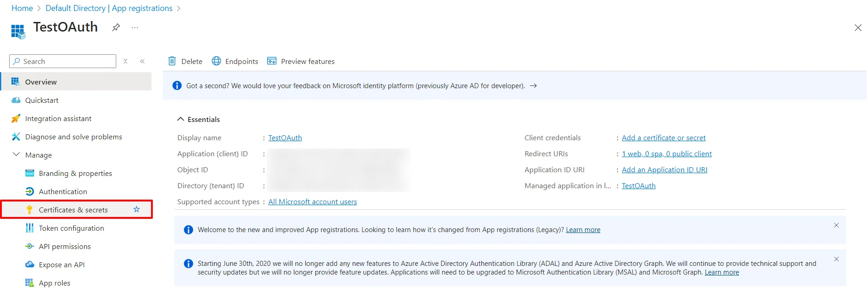The height and width of the screenshot is (291, 868).
Task: Click the App roles icon
Action: tap(30, 283)
